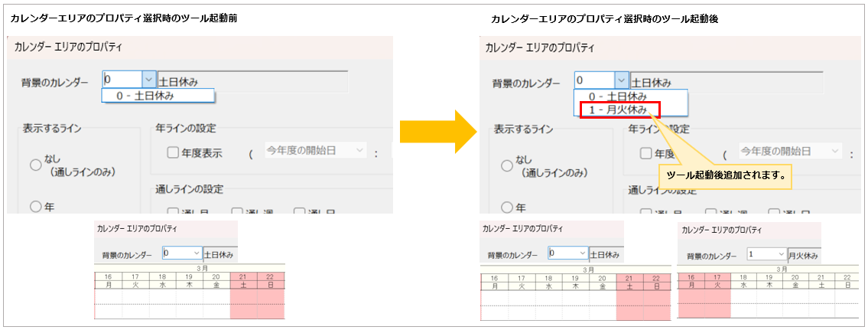Click the yellow 'ツール起動後追加されます。' callout

725,175
